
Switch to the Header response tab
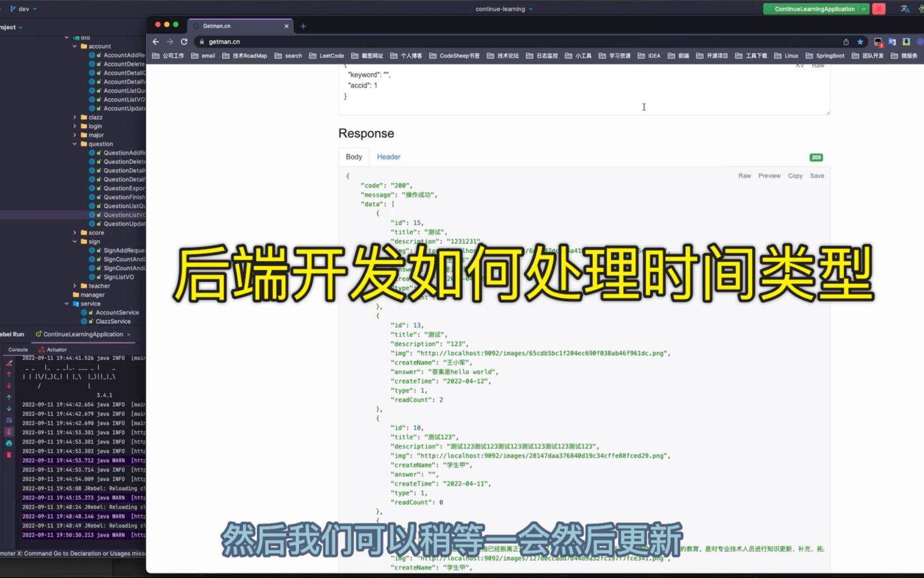(388, 157)
